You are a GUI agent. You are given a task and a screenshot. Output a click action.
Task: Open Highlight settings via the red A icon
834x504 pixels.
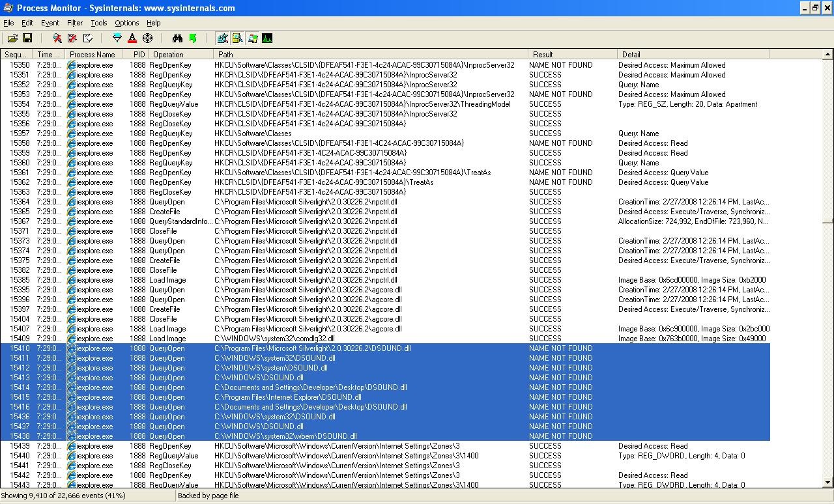(132, 38)
